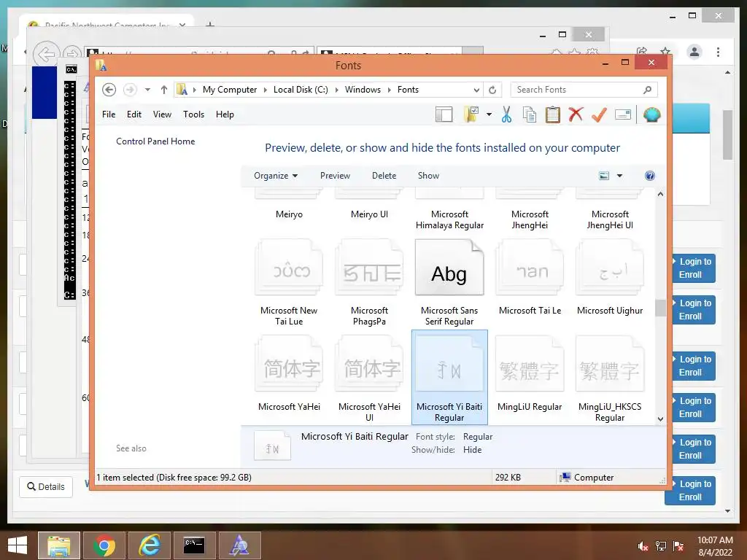The height and width of the screenshot is (560, 747).
Task: Click Microsoft JhengHei UI label
Action: pos(610,219)
